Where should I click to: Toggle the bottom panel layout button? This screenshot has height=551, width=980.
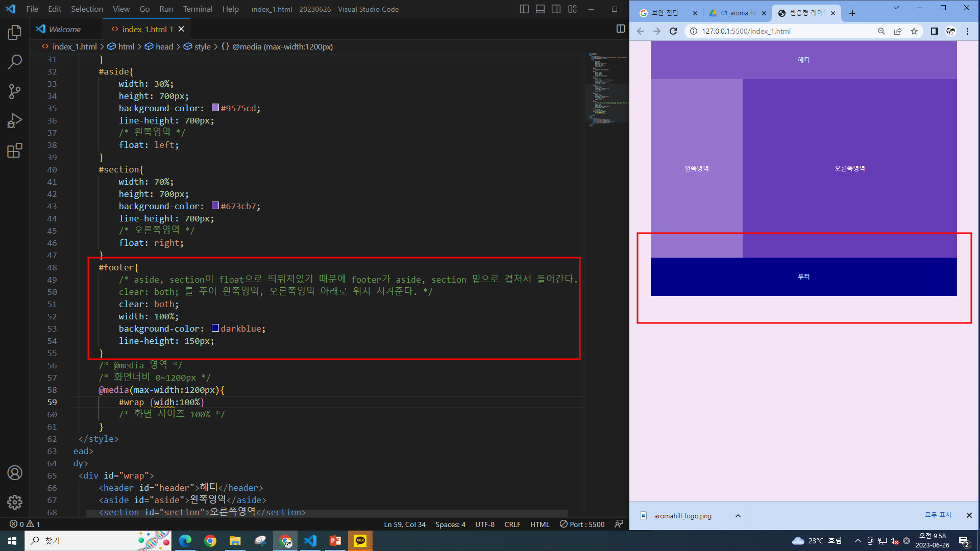(x=540, y=9)
